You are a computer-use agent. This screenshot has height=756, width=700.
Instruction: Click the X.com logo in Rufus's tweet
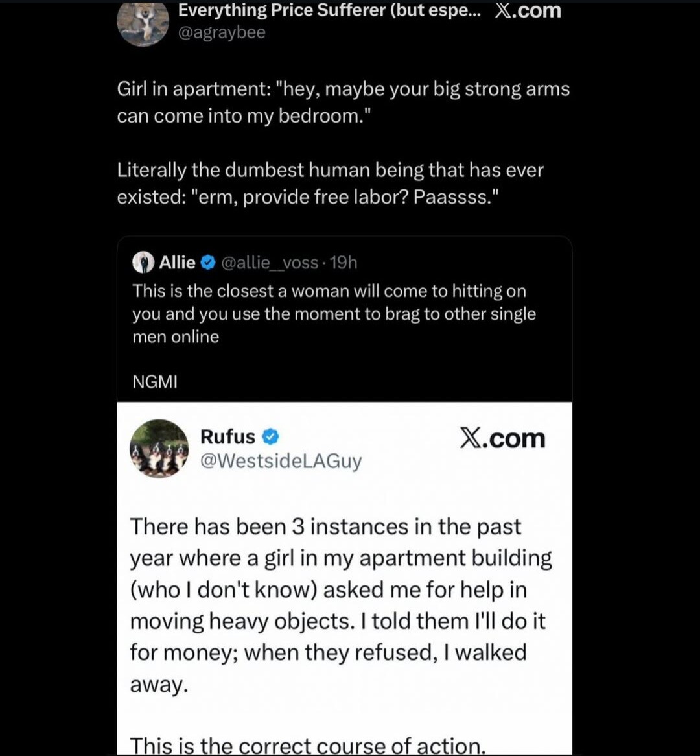(502, 439)
